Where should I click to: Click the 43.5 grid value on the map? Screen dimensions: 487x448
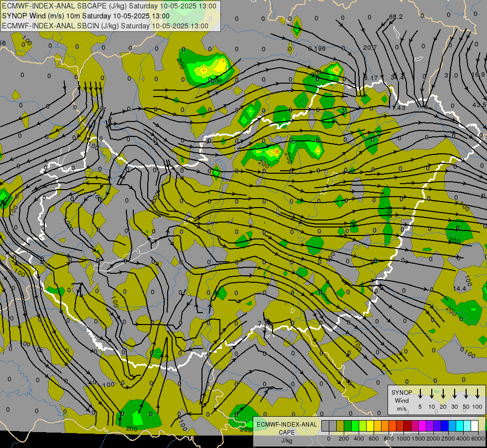479,105
